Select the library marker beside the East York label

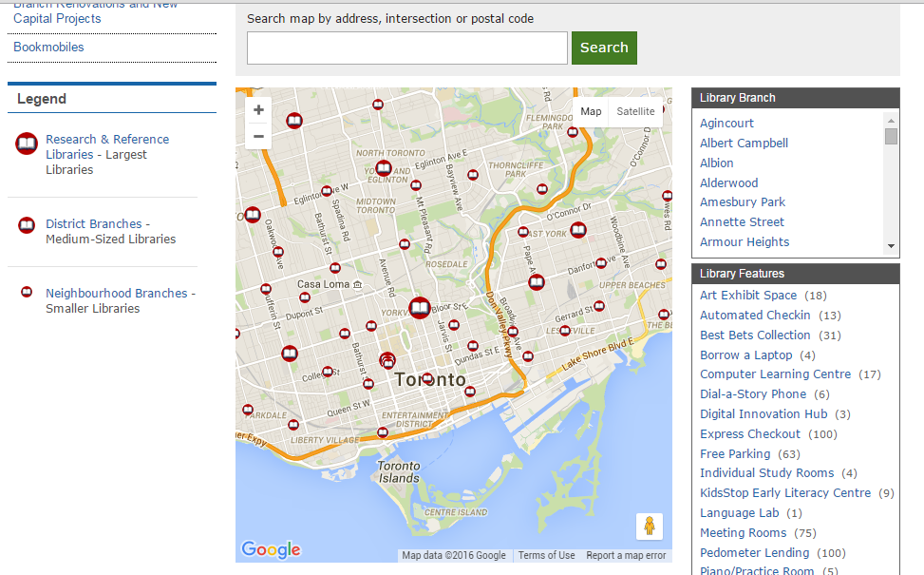click(x=578, y=229)
